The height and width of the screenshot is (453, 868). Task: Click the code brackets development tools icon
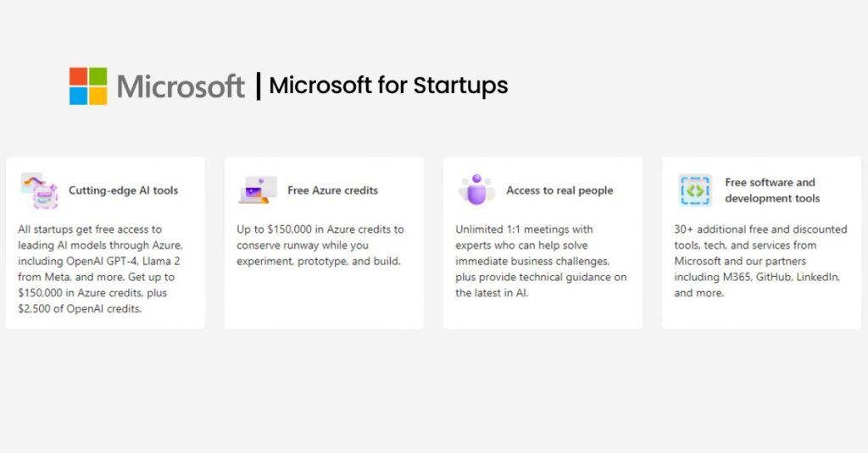(x=695, y=191)
